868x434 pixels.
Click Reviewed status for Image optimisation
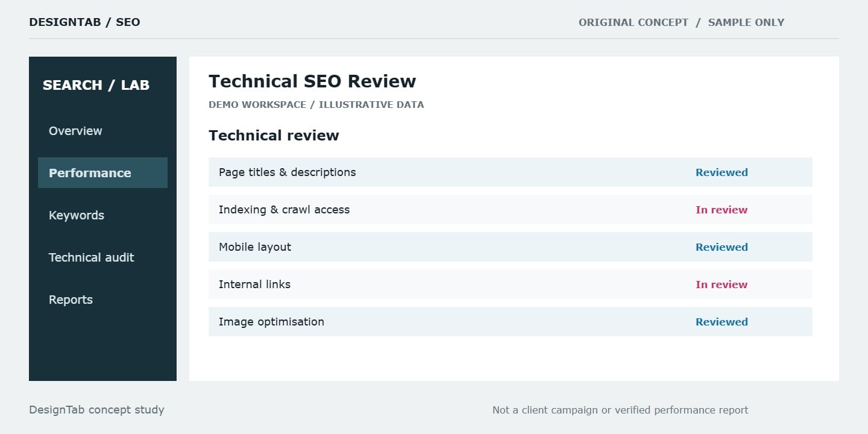pyautogui.click(x=722, y=322)
